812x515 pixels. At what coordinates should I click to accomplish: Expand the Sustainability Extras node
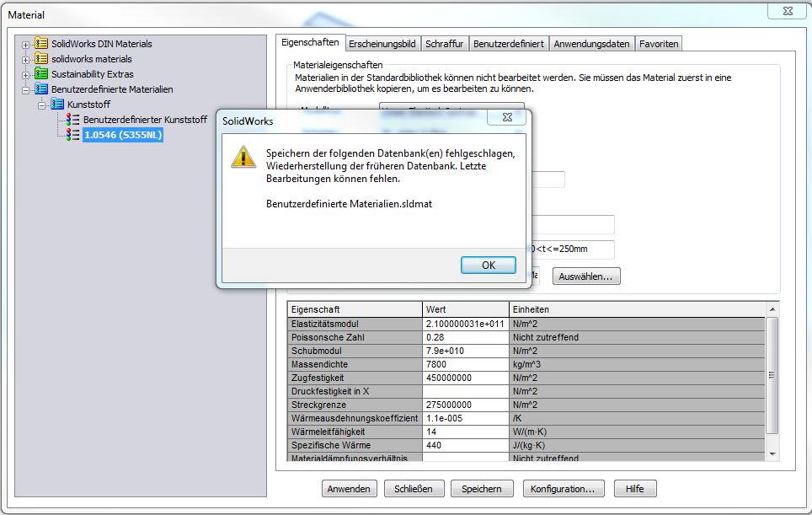click(x=25, y=75)
